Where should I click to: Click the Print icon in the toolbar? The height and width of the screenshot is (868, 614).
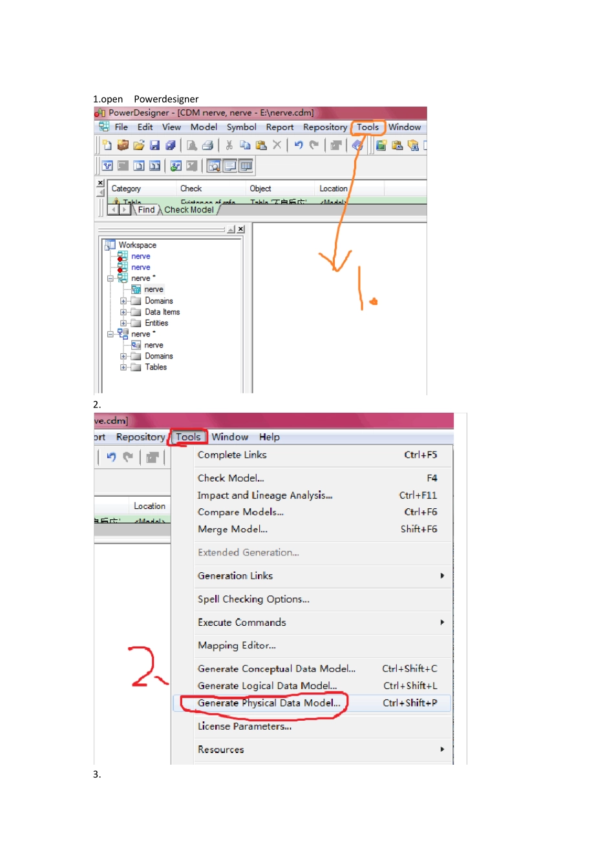207,145
